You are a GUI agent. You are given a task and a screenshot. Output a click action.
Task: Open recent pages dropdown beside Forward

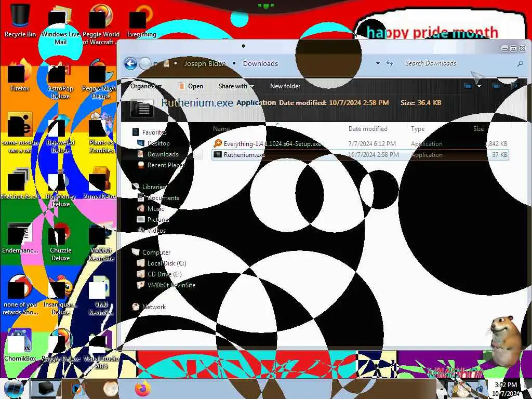(x=156, y=64)
